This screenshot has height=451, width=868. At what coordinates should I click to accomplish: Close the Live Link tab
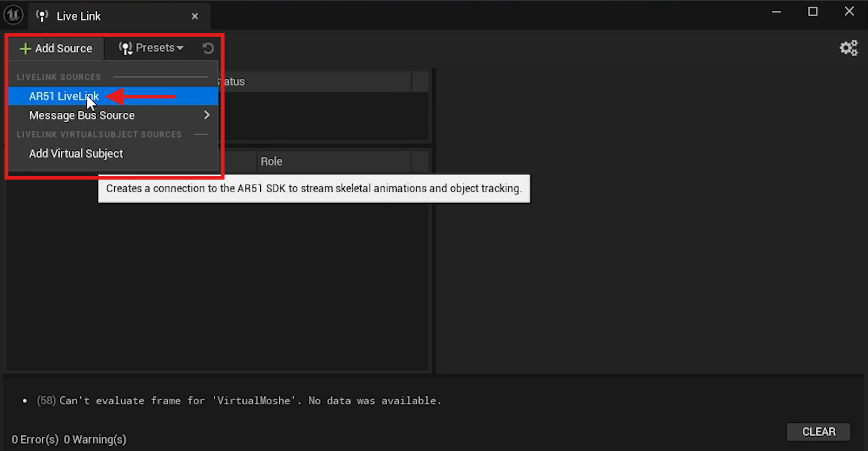(195, 16)
